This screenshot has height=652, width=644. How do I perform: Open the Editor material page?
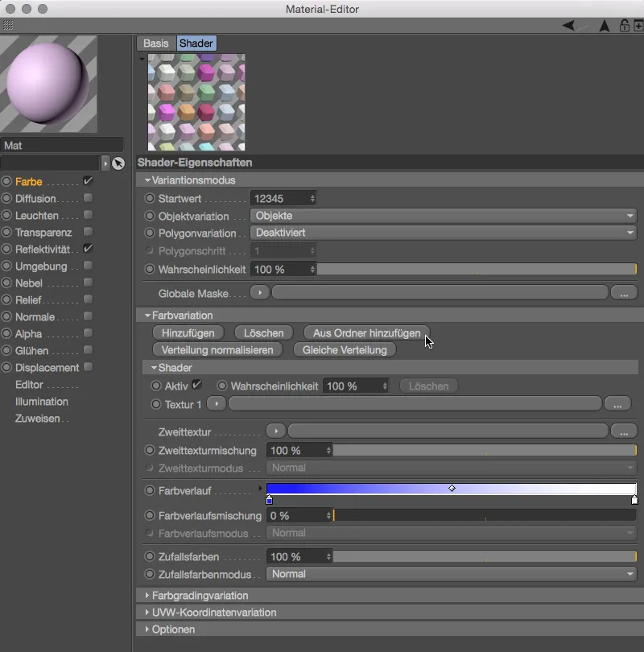coord(29,385)
